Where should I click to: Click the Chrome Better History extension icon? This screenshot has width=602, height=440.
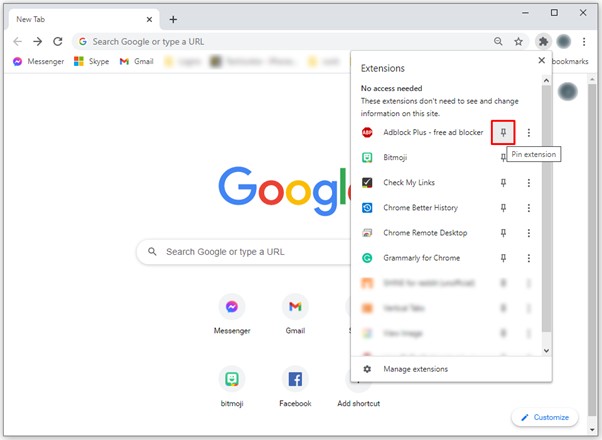tap(367, 208)
